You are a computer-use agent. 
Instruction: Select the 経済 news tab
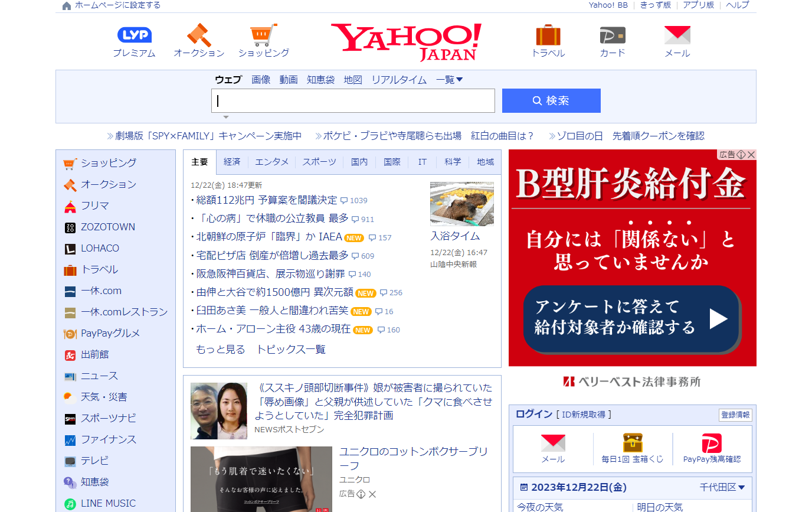pos(232,162)
